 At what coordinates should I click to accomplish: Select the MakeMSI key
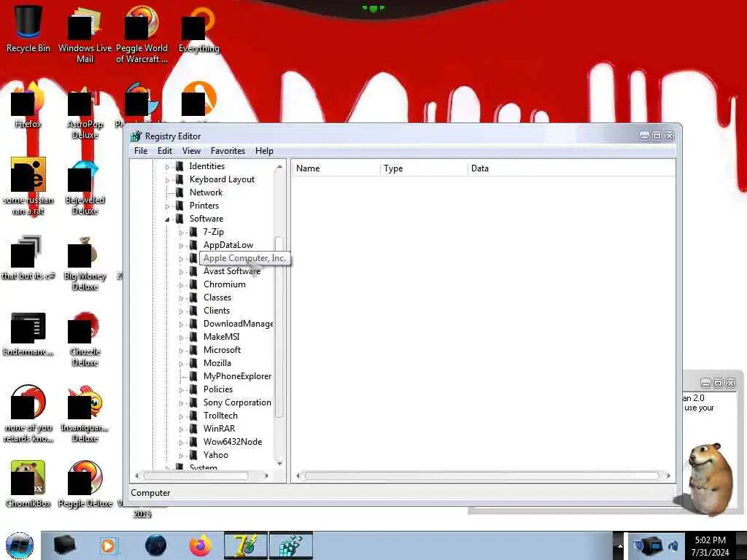tap(221, 337)
